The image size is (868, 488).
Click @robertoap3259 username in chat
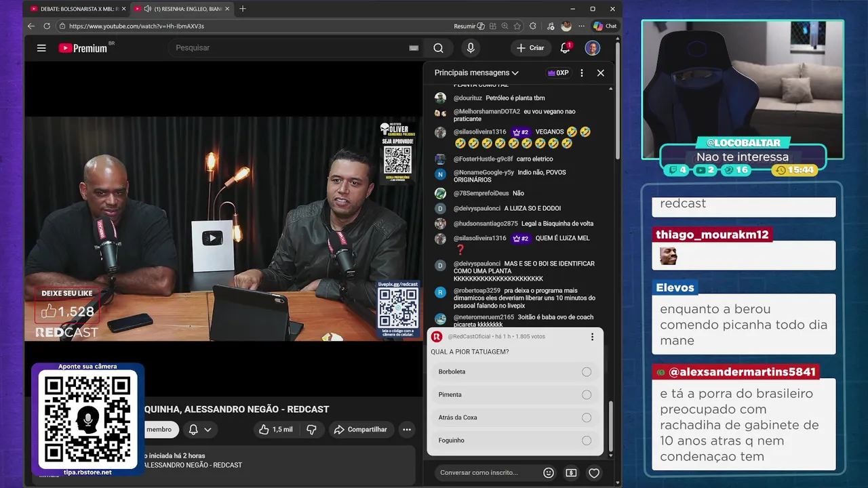click(477, 291)
